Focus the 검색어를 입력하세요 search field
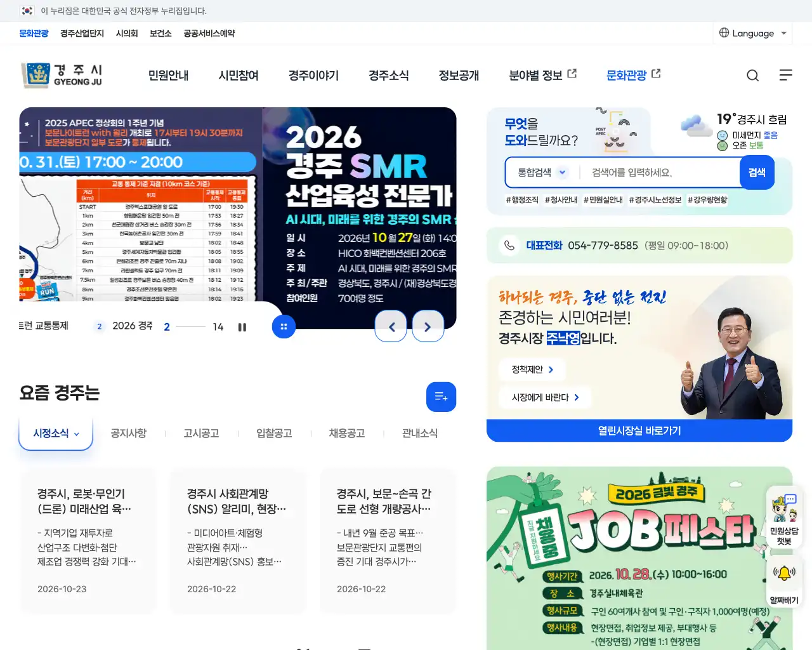This screenshot has width=812, height=650. (660, 172)
